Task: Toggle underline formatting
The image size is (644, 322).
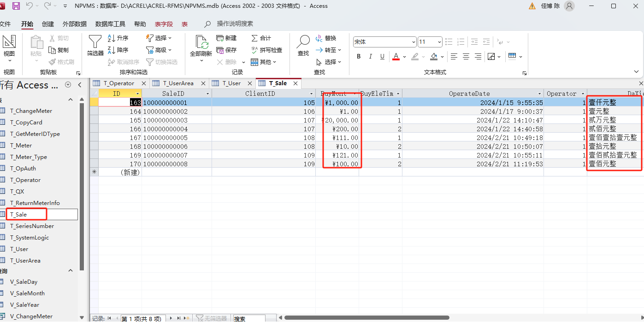Action: (382, 57)
